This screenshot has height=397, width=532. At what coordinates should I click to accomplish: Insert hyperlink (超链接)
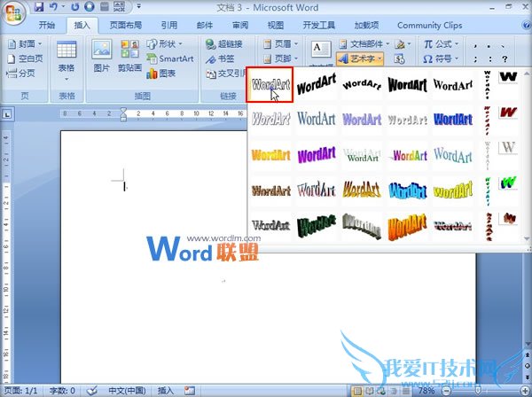point(224,44)
